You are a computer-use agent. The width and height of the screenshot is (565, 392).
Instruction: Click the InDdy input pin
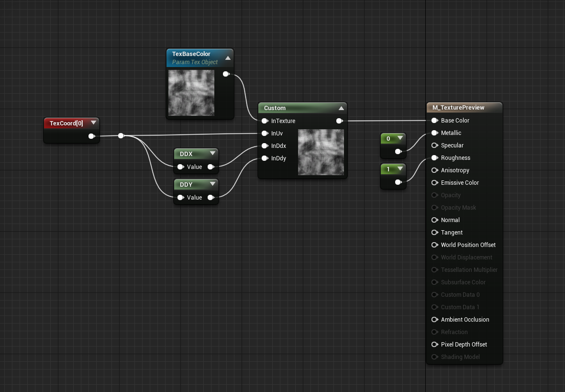265,158
